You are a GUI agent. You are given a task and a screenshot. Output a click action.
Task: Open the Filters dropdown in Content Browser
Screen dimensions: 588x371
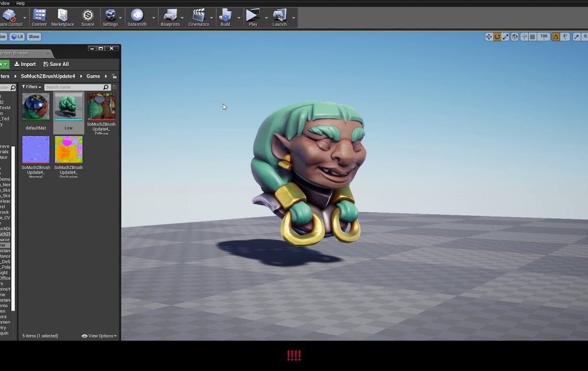[x=31, y=87]
